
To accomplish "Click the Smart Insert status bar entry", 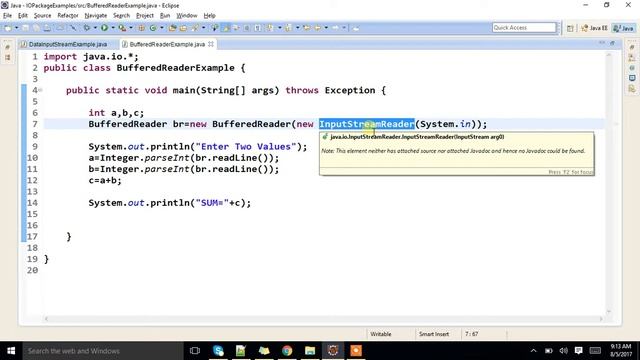I will pos(433,334).
